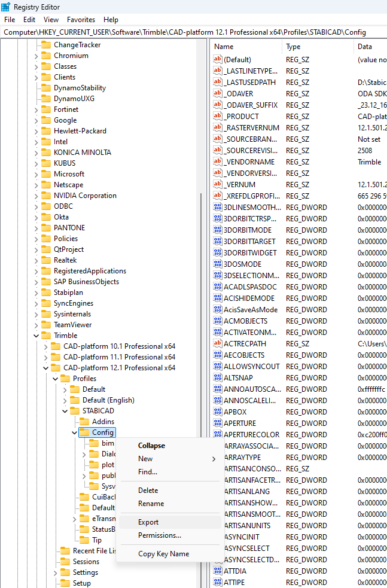Select the Policies tree key

[x=66, y=239]
